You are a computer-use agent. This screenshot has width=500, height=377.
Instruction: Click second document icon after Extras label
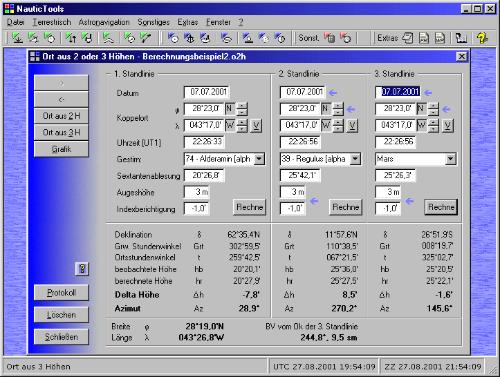pyautogui.click(x=424, y=38)
